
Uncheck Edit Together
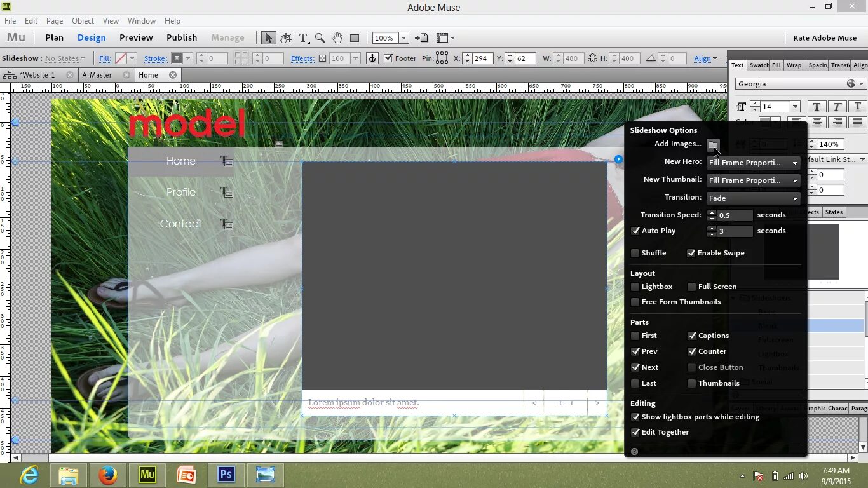point(635,432)
